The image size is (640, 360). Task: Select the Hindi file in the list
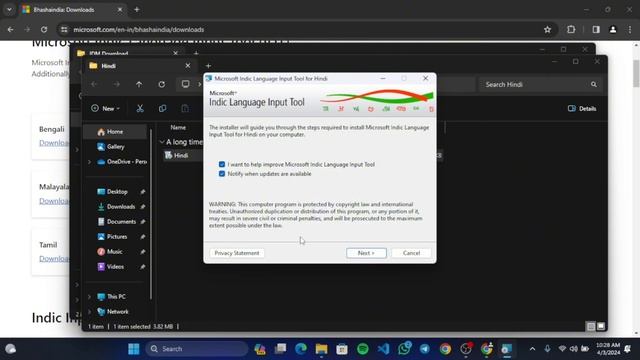(x=181, y=156)
